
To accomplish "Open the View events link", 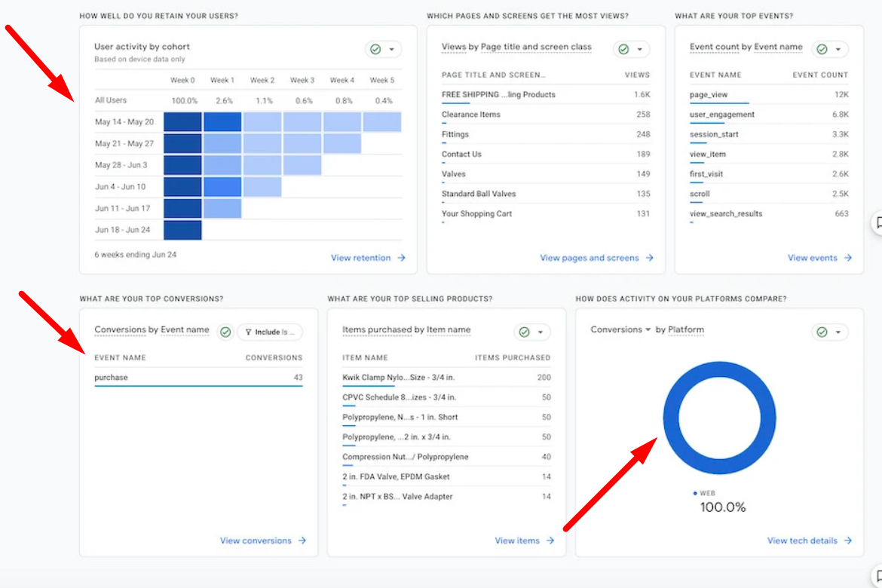I will point(813,258).
